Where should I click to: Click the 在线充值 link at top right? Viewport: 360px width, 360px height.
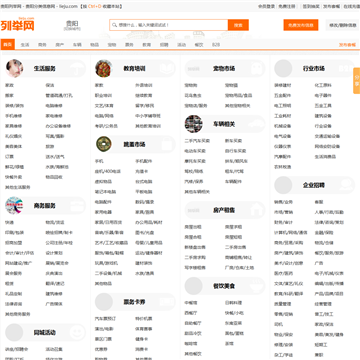351,6
